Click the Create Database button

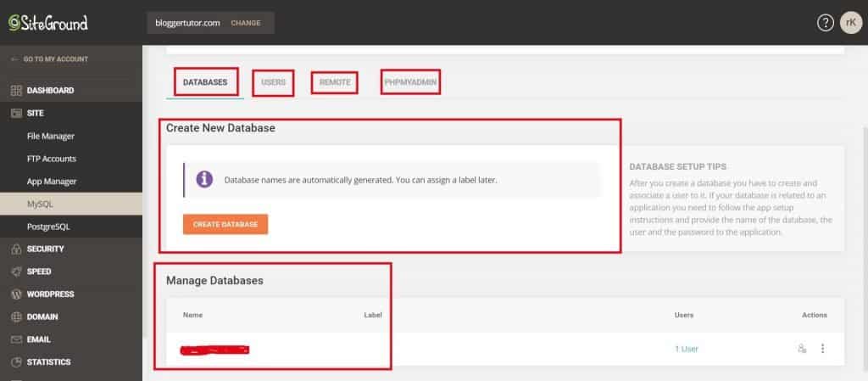(x=225, y=224)
